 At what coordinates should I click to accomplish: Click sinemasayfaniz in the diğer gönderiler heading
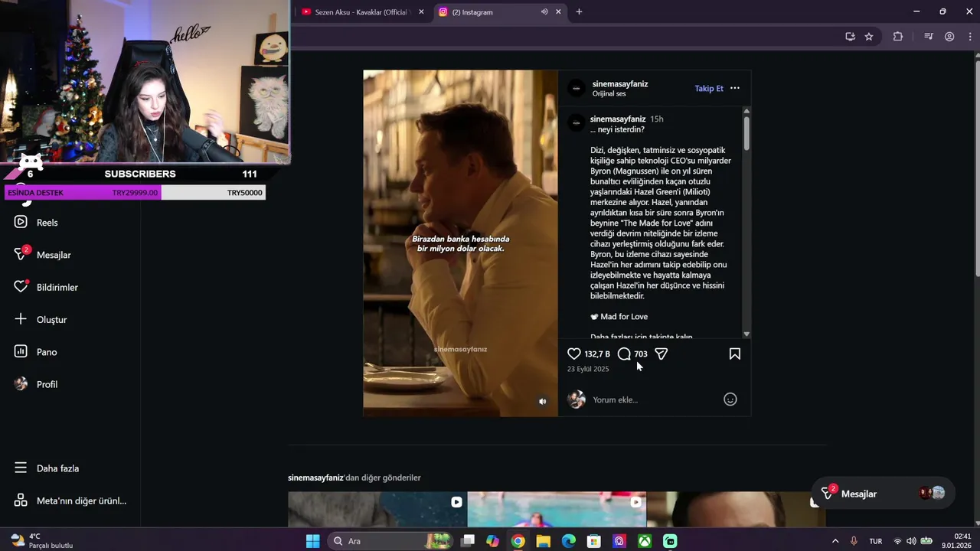coord(315,478)
